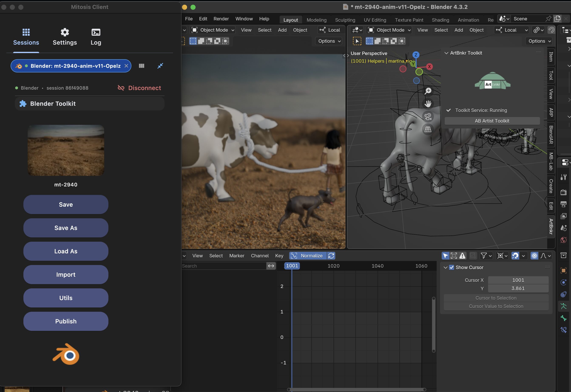The width and height of the screenshot is (571, 392).
Task: Open the ARP sidebar tab
Action: click(551, 112)
